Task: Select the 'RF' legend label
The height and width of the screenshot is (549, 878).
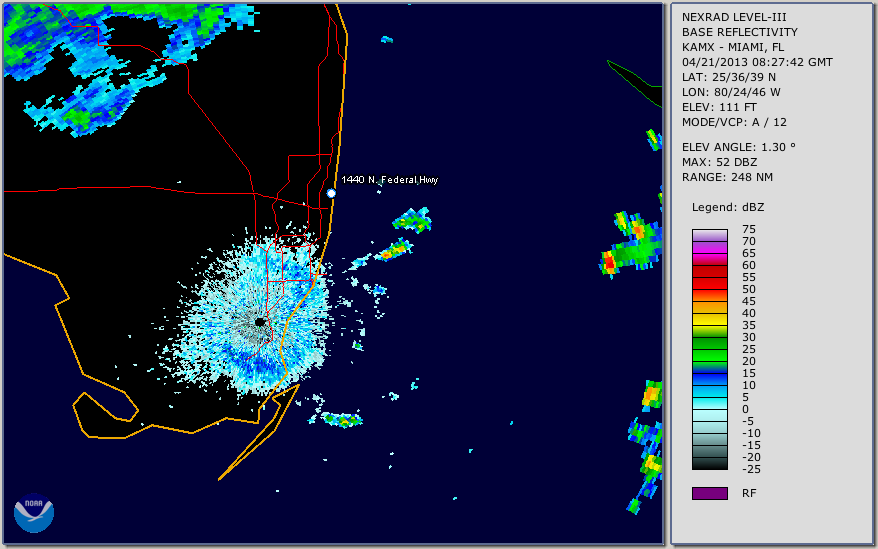Action: [x=749, y=494]
